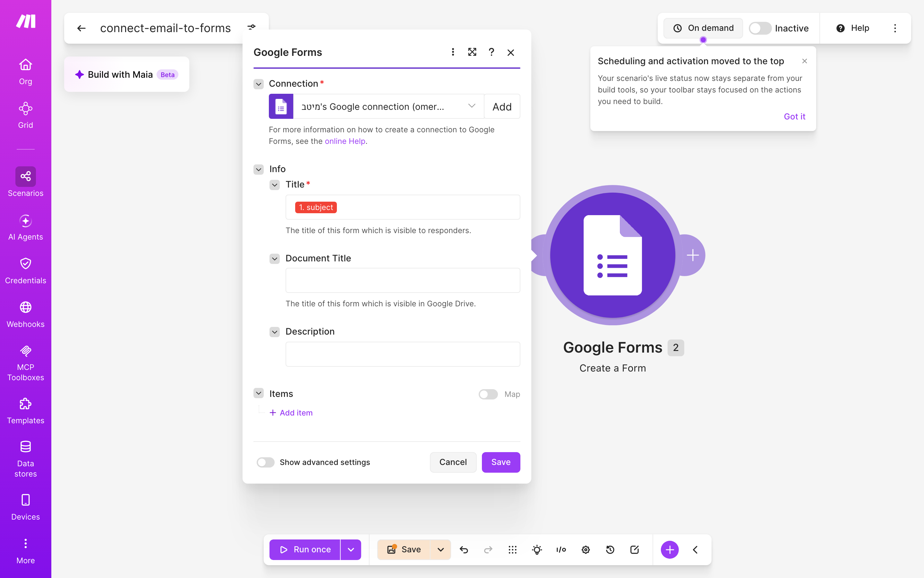Screen dimensions: 924x578
Task: Collapse the Connection section
Action: pyautogui.click(x=259, y=84)
